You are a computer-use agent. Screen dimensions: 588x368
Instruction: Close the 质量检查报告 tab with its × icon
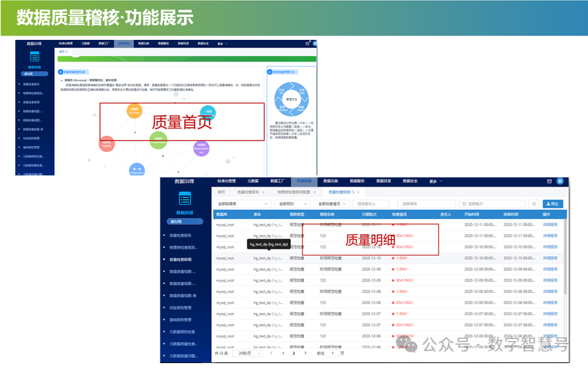click(x=264, y=193)
